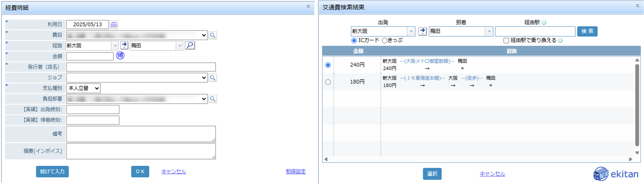
Task: Click キャンセル link in 経費明細
Action: tap(174, 171)
